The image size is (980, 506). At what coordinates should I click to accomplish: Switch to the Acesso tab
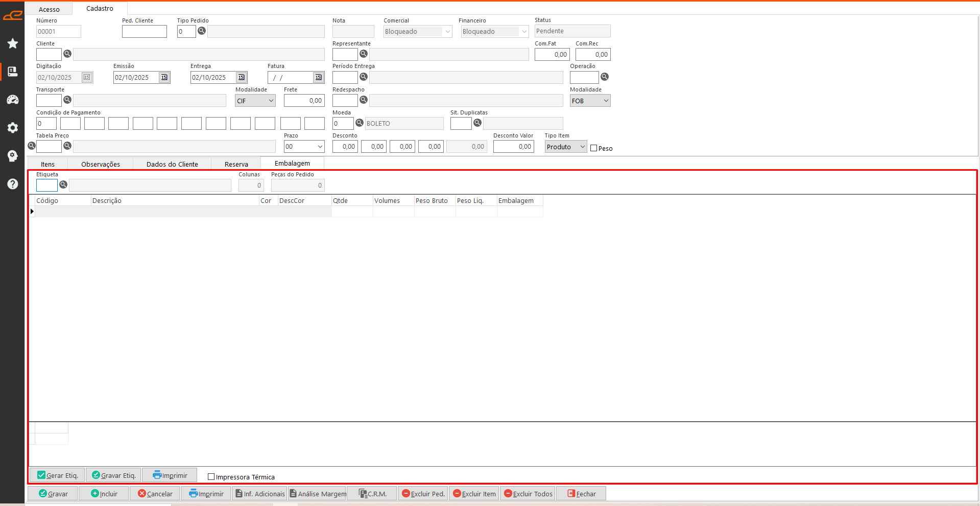click(49, 9)
